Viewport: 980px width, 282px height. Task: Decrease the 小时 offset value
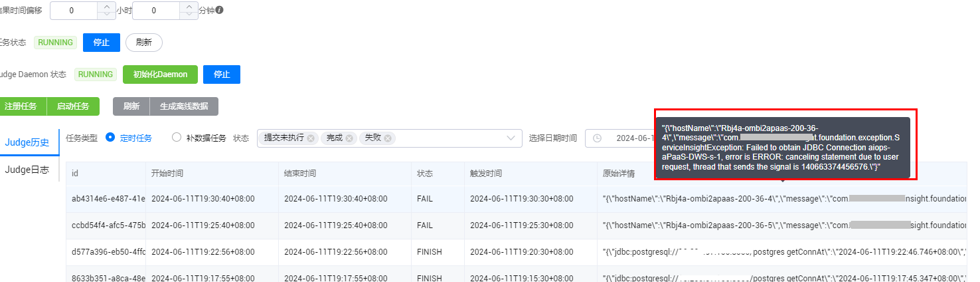(x=106, y=15)
